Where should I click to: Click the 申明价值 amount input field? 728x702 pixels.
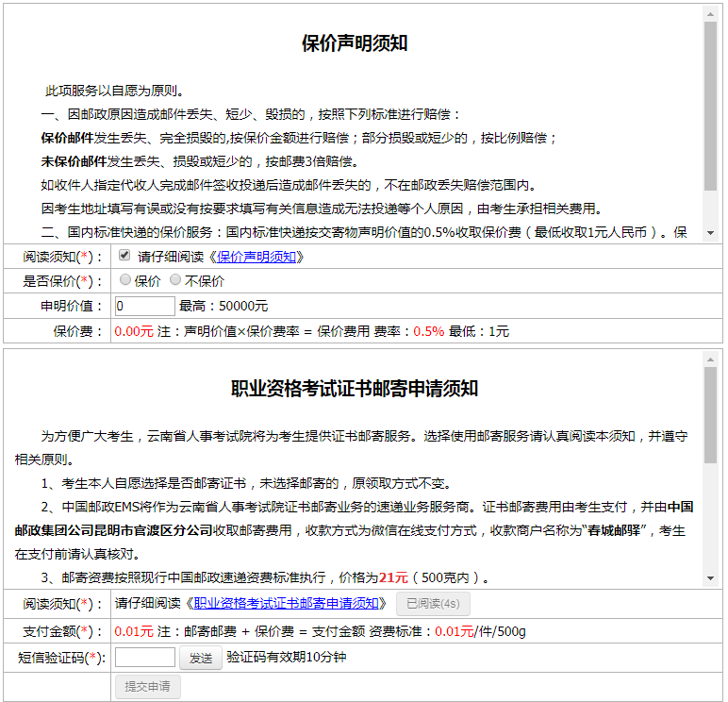pos(144,306)
